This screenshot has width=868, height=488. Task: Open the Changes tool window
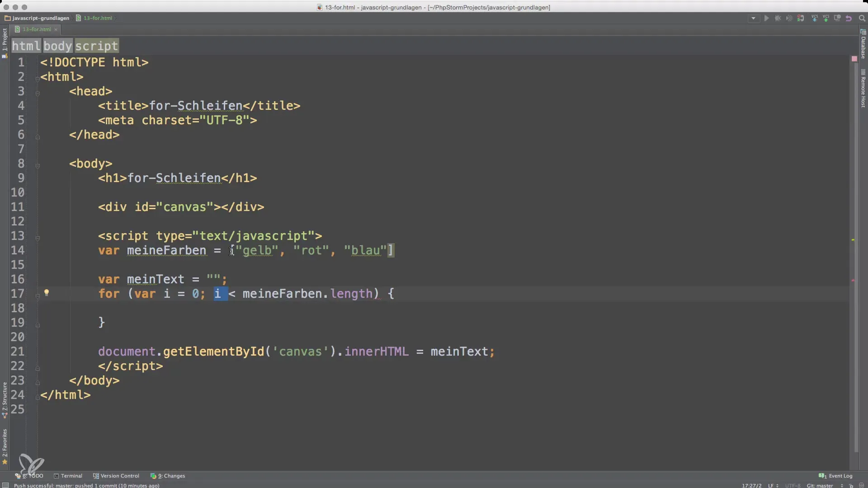point(168,476)
